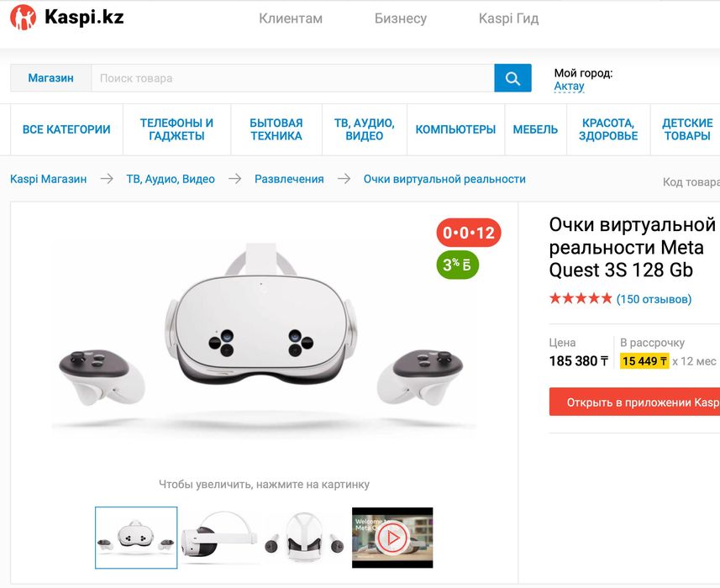720x588 pixels.
Task: Click the five-star rating icons
Action: coord(581,299)
